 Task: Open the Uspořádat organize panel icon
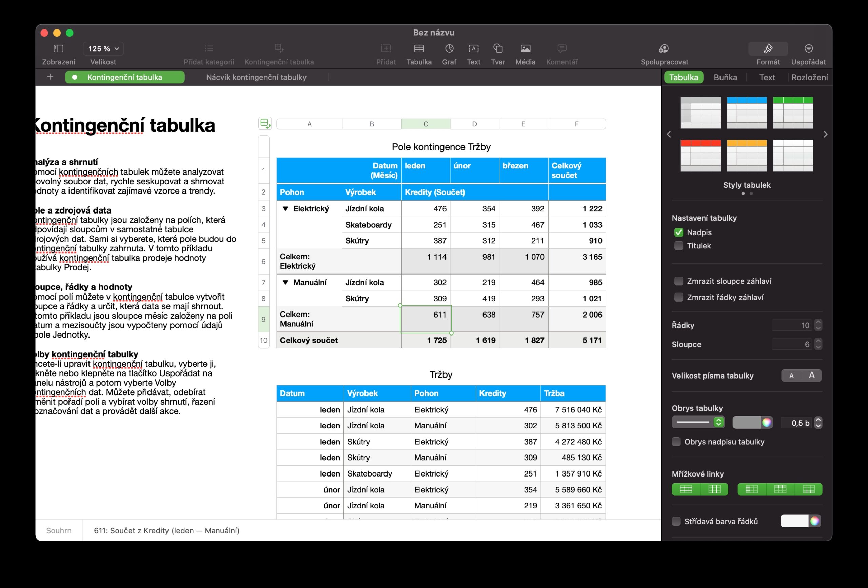point(808,48)
